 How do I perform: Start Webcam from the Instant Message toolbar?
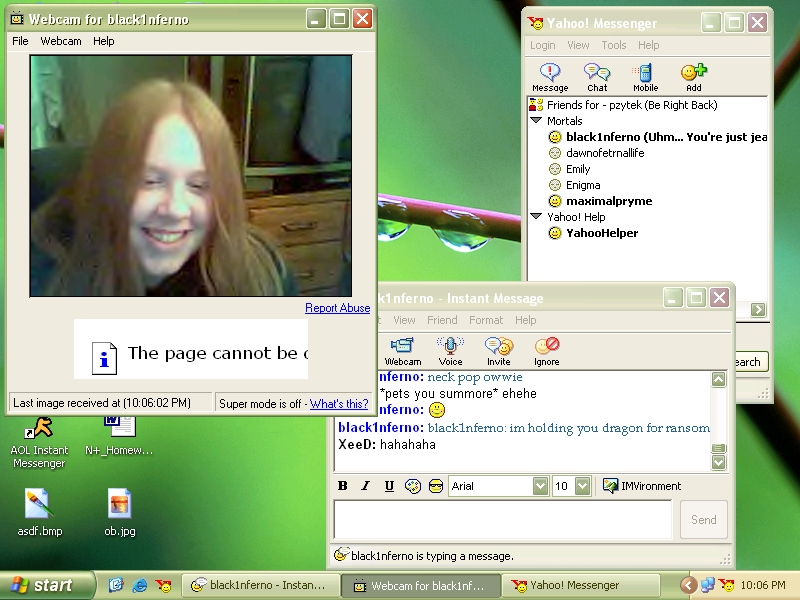pyautogui.click(x=403, y=352)
